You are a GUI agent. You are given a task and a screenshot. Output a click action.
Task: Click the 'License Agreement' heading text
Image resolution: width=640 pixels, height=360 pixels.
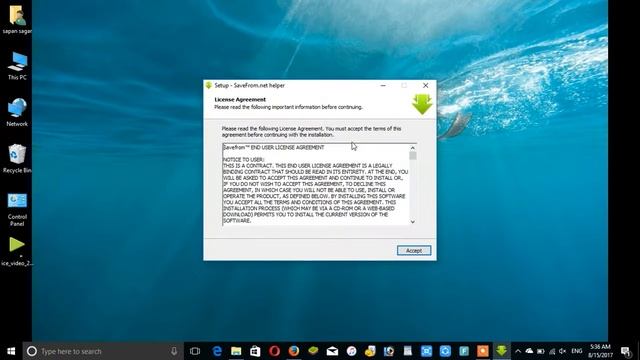coord(240,99)
